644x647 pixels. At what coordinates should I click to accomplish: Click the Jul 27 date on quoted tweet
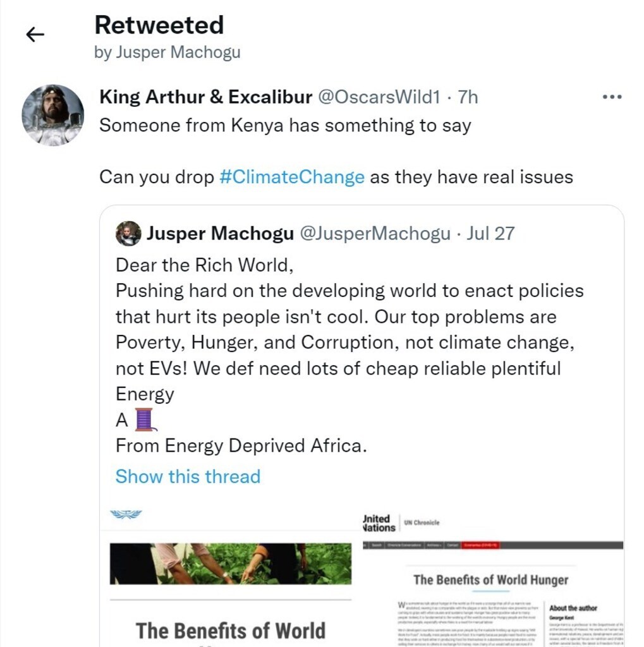coord(490,234)
